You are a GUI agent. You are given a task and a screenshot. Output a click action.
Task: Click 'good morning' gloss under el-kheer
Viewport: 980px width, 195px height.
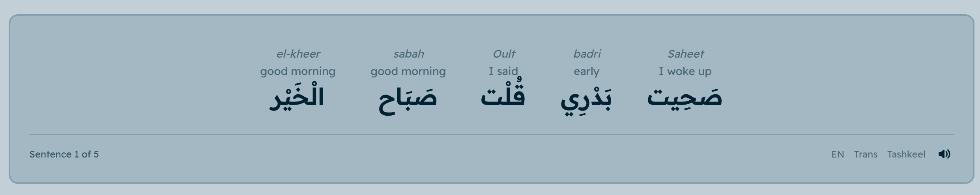pyautogui.click(x=297, y=71)
